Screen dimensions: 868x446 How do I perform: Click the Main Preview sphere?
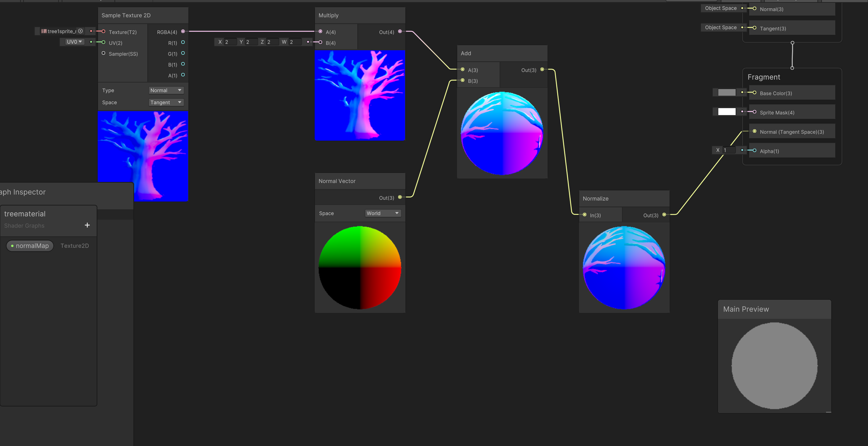pos(774,366)
